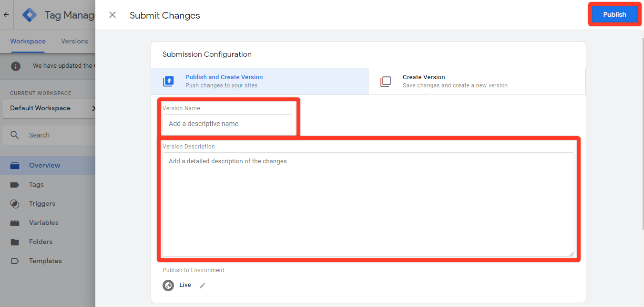Focus the Version Name input field
The image size is (644, 307).
click(227, 124)
